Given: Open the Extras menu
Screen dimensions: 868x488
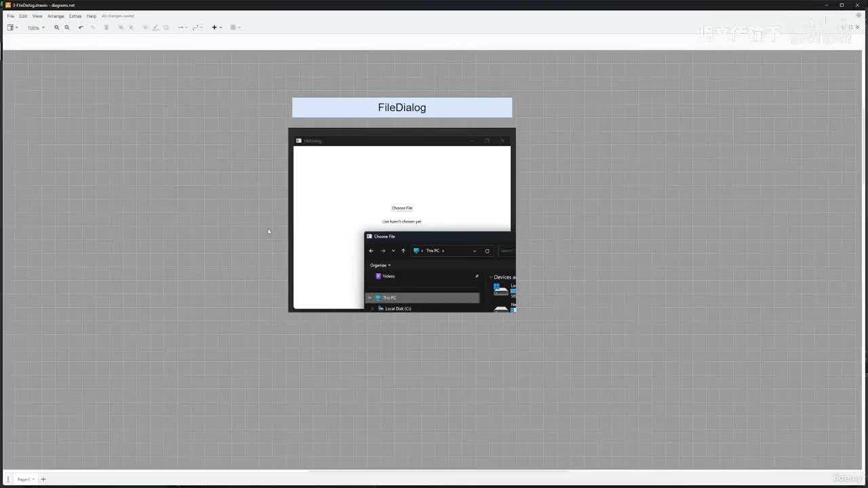Looking at the screenshot, I should 75,16.
